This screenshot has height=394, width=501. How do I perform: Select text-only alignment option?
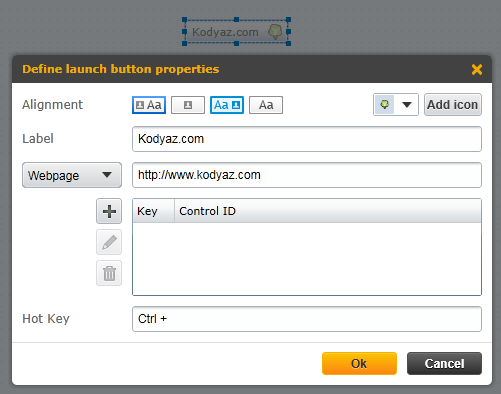coord(266,105)
